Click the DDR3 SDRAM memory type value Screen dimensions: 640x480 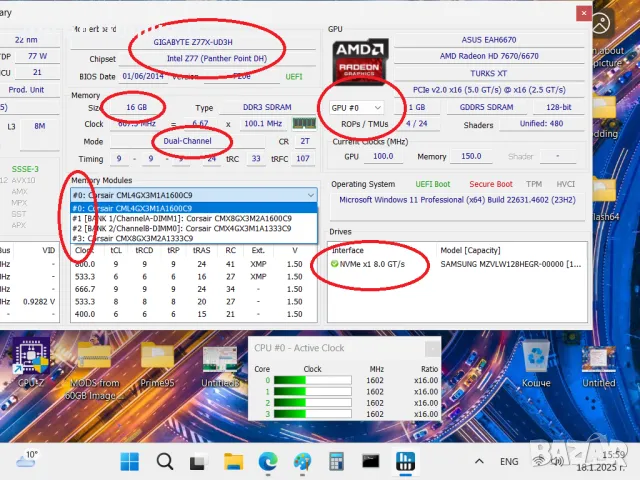[267, 107]
